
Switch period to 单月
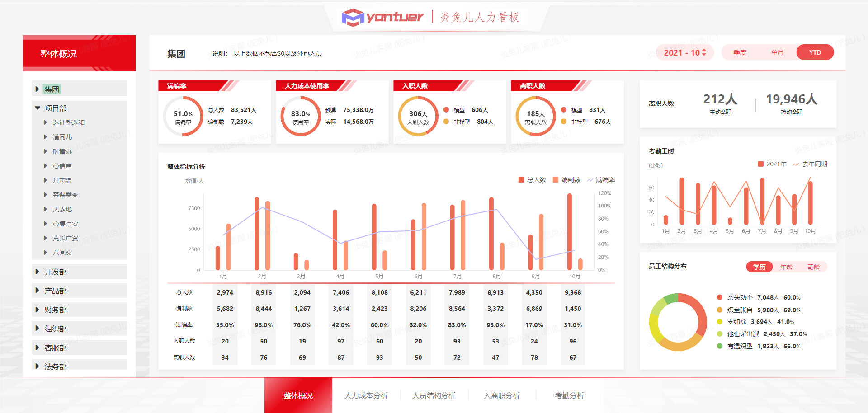click(x=777, y=52)
